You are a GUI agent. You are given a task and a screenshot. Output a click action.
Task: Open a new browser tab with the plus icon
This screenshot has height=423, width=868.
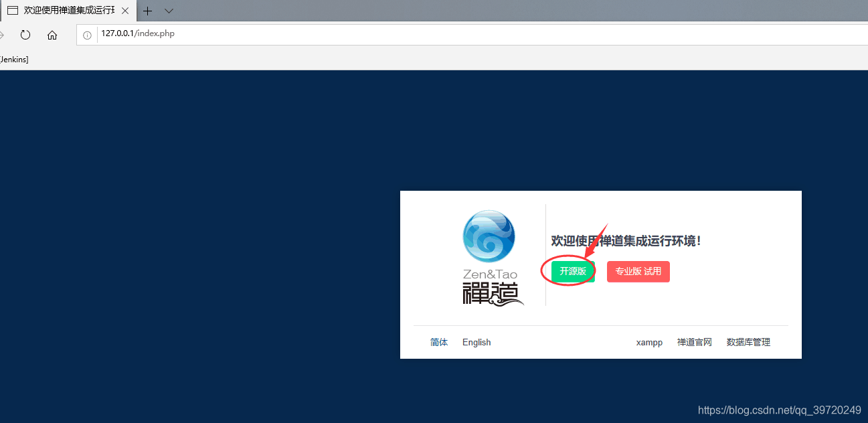[147, 11]
